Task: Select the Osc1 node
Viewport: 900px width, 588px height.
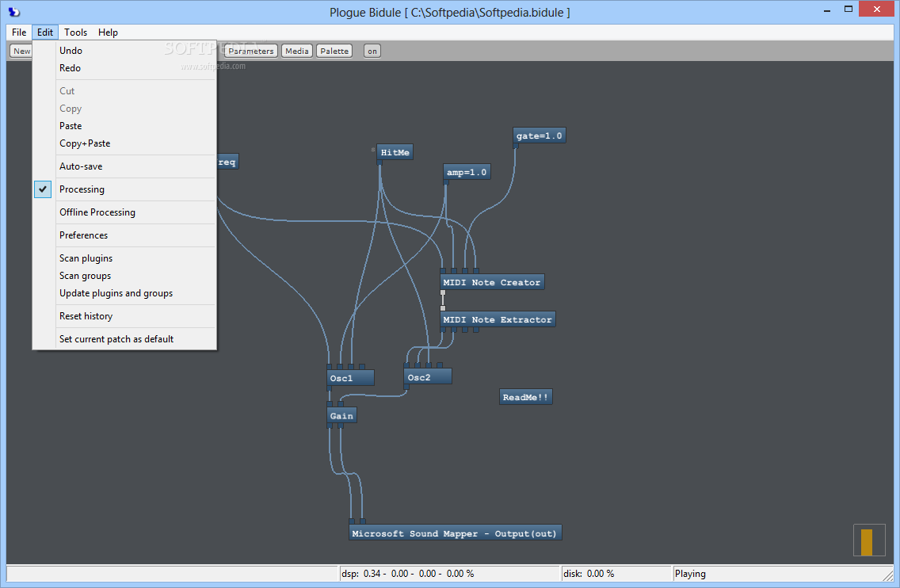Action: (x=350, y=378)
